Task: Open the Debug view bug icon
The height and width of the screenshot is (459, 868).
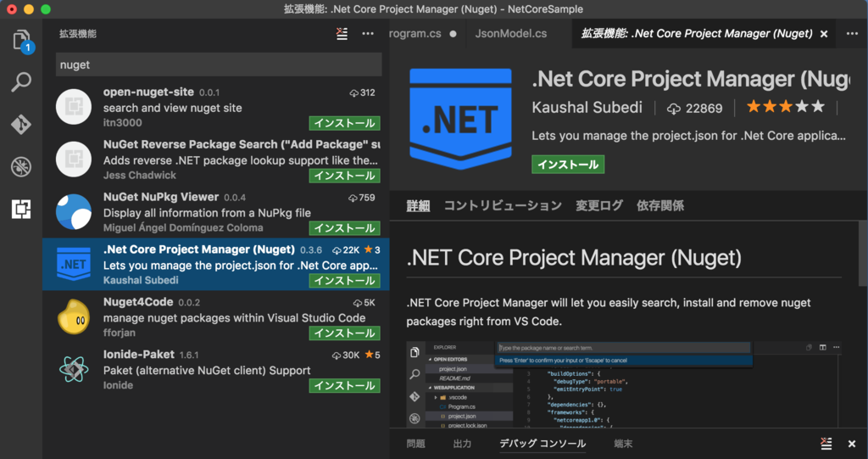Action: [x=21, y=166]
